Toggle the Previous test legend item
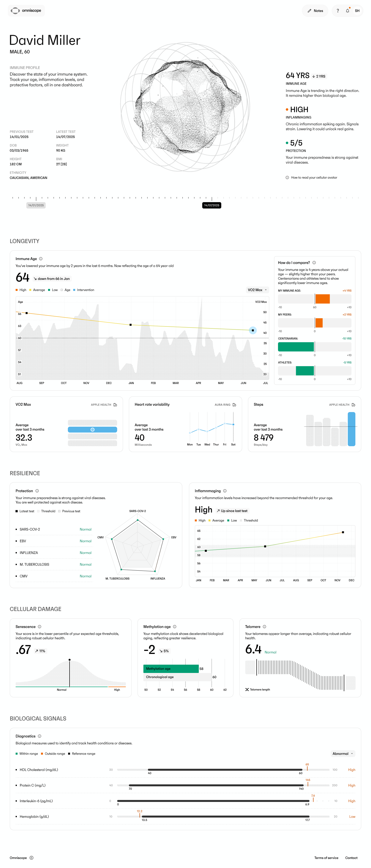Viewport: 371px width, 868px height. [69, 511]
